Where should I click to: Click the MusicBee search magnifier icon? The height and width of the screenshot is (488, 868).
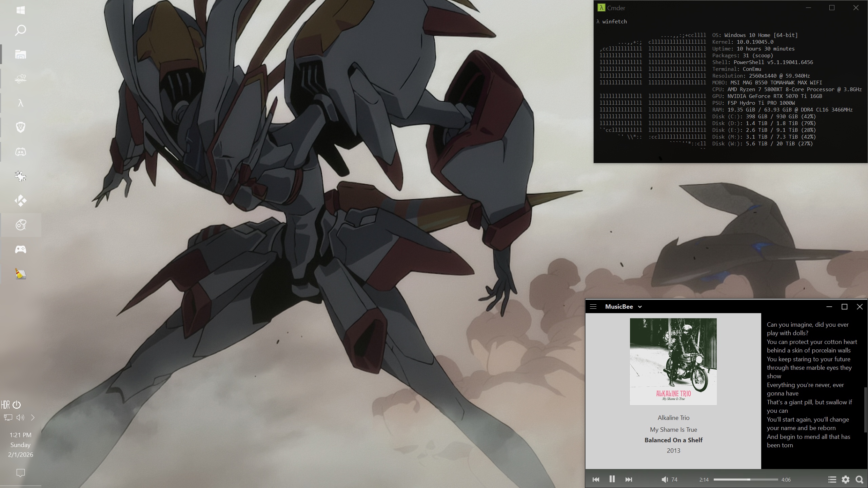coord(859,480)
